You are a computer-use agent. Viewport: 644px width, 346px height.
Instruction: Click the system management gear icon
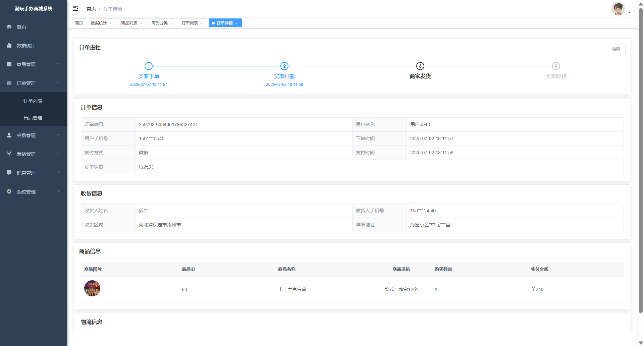9,191
